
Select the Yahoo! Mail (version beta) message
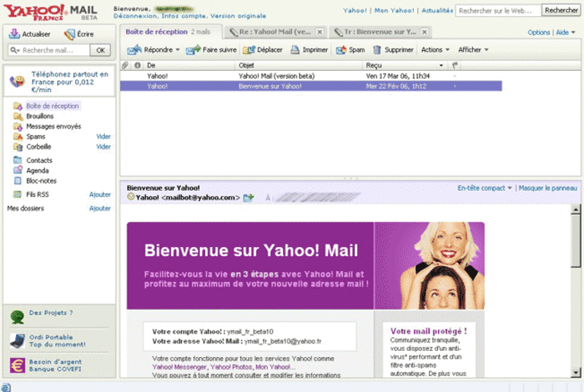[x=311, y=76]
